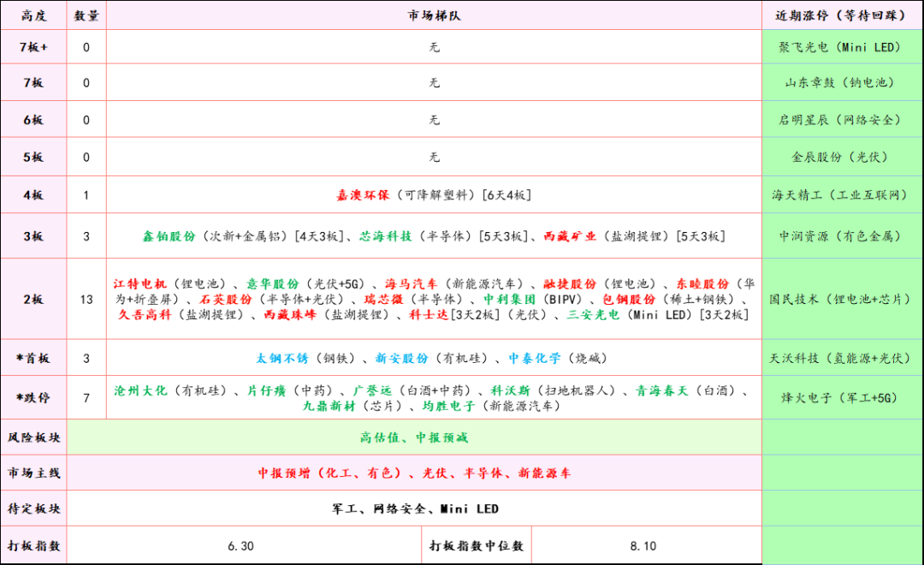Click the 市场梯队 header cell
The image size is (924, 565).
434,16
